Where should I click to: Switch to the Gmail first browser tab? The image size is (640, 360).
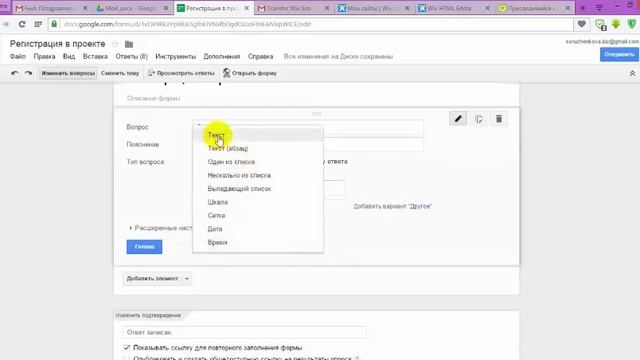[51, 8]
